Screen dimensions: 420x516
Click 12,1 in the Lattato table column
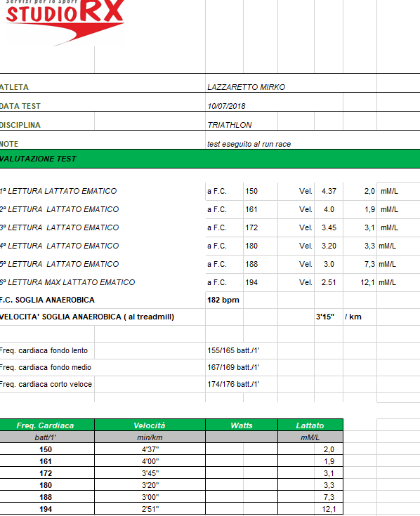pyautogui.click(x=329, y=509)
